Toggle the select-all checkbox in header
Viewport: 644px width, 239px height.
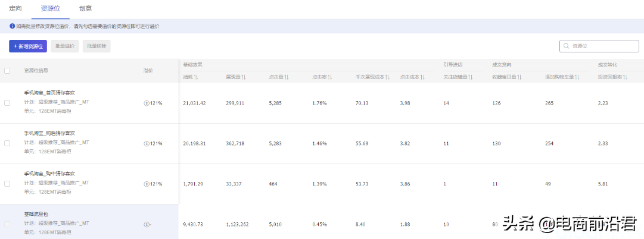pos(7,71)
